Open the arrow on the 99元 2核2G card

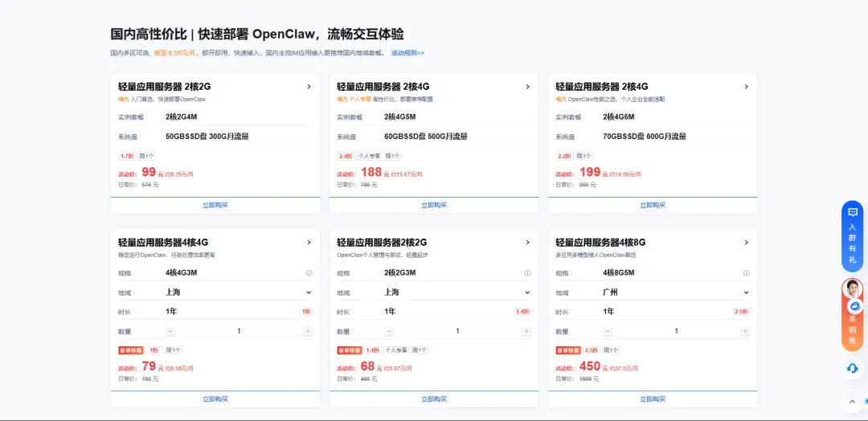click(x=309, y=86)
